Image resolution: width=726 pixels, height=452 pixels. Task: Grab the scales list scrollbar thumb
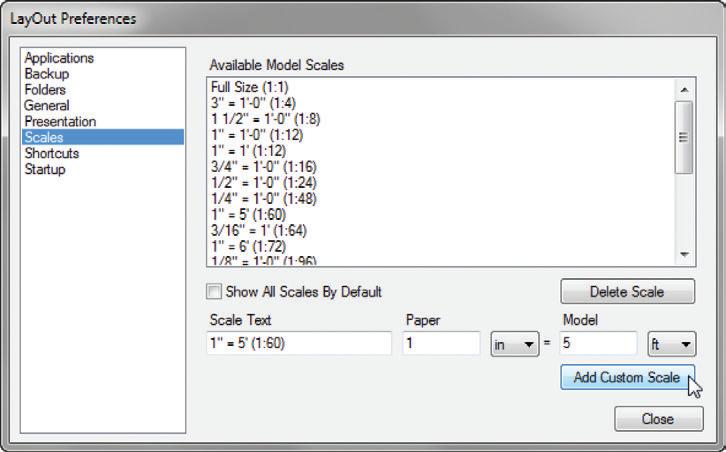pyautogui.click(x=684, y=138)
